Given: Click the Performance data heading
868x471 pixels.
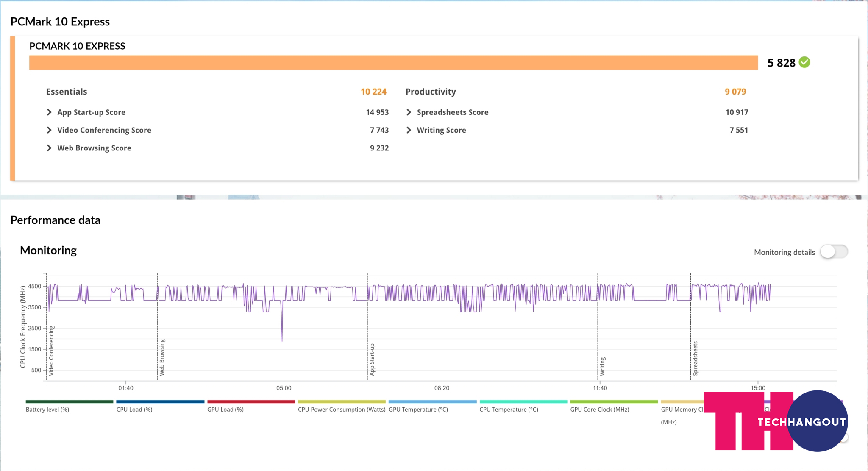Looking at the screenshot, I should (56, 220).
